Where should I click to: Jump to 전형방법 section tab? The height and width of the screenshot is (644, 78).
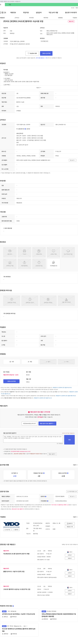tap(60, 18)
